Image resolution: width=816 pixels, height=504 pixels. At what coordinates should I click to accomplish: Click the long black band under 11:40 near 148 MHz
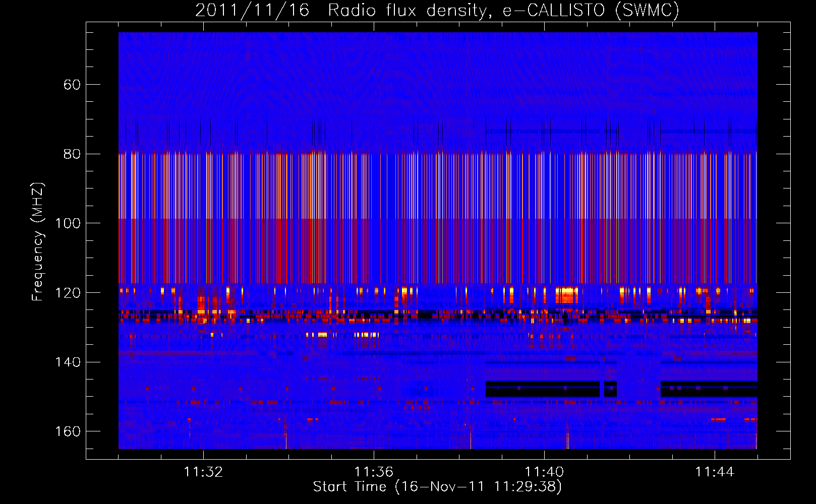(543, 389)
